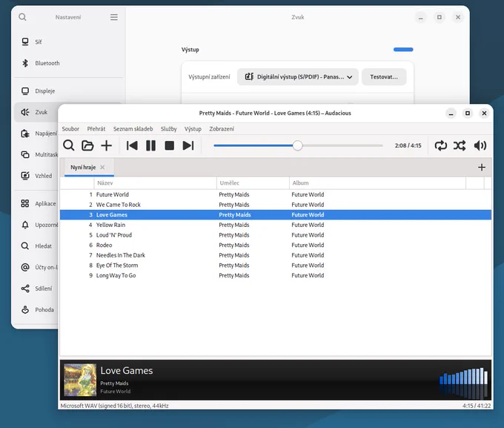This screenshot has height=428, width=504.
Task: Open the Výstup menu in Audacious
Action: 193,129
